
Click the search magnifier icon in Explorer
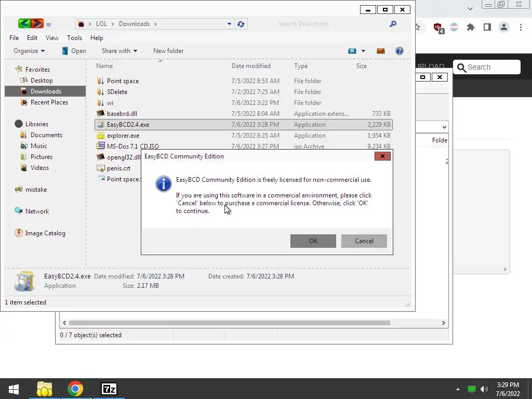click(x=393, y=24)
